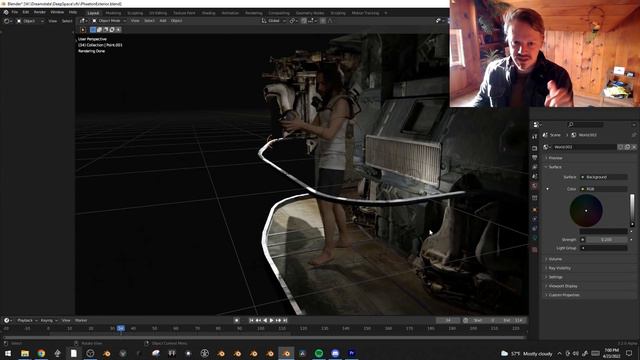Open the Window menu
The height and width of the screenshot is (360, 640).
57,12
